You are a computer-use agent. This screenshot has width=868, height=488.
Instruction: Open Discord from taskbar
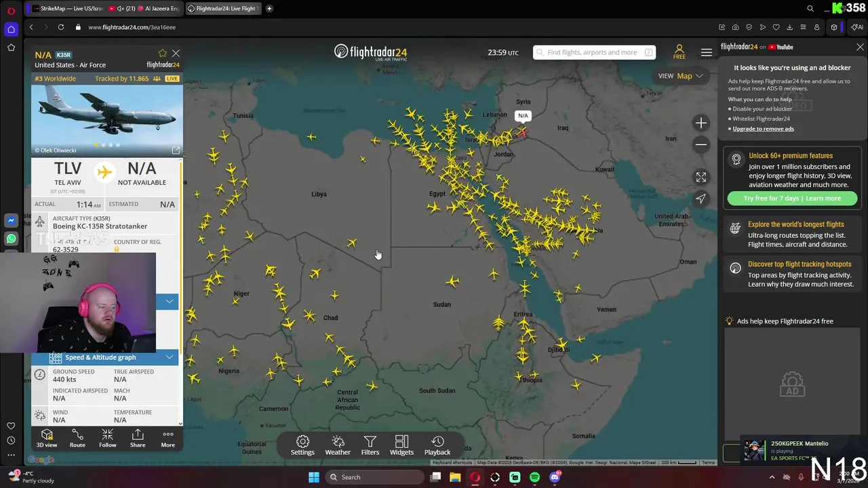coord(555,477)
